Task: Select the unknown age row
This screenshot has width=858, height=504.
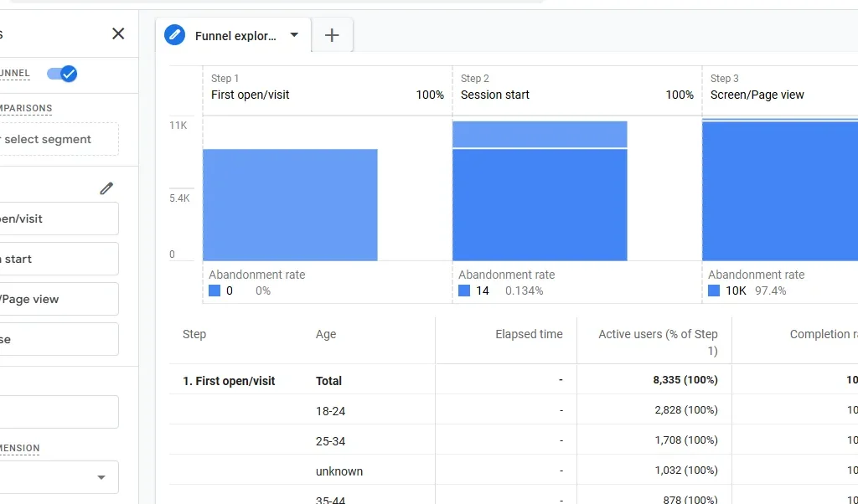Action: [x=339, y=471]
